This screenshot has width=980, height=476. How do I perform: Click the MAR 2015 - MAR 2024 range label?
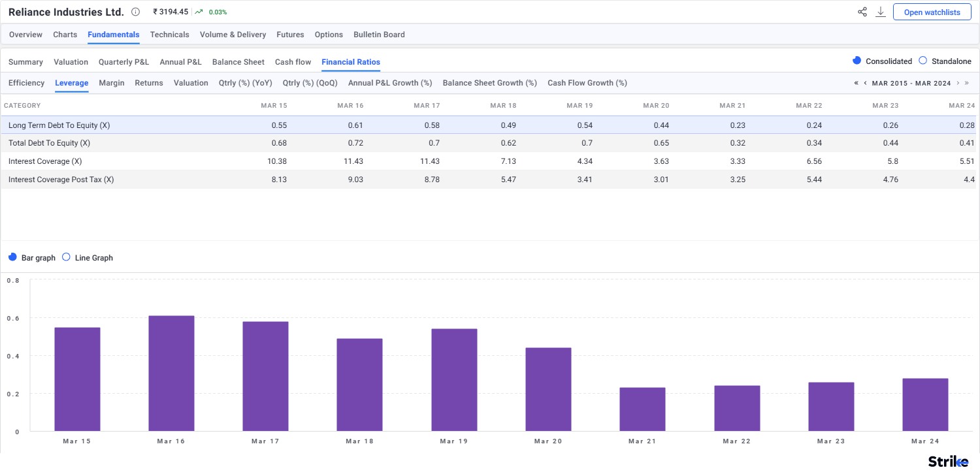911,83
